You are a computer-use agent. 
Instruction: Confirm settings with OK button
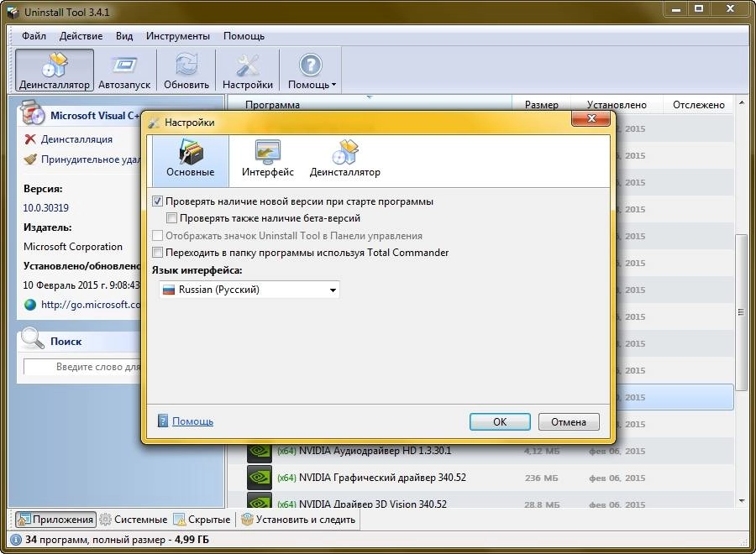[500, 421]
